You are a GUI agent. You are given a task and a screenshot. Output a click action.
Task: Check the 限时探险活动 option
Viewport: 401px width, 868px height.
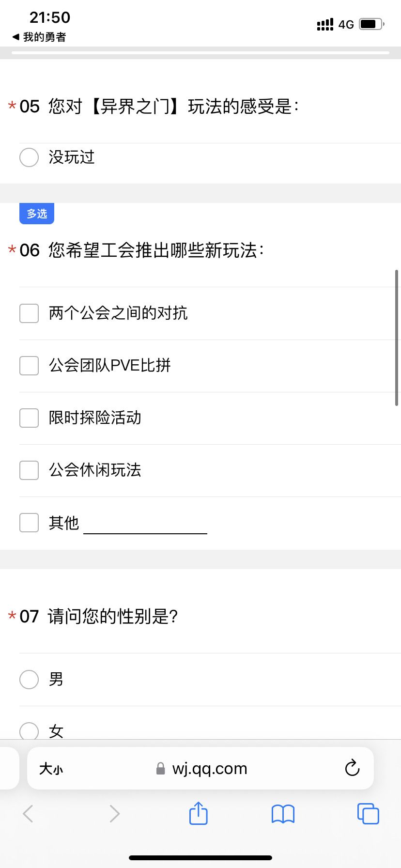pos(29,418)
